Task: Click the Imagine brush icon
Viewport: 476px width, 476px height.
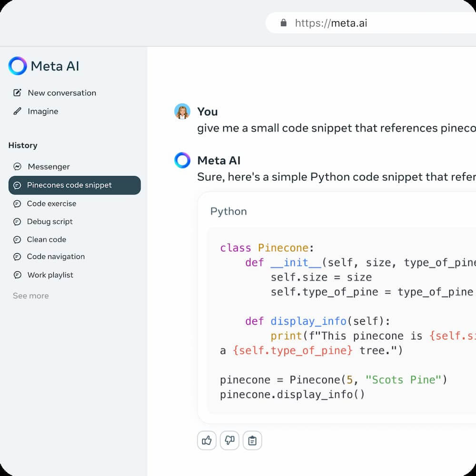Action: click(17, 111)
